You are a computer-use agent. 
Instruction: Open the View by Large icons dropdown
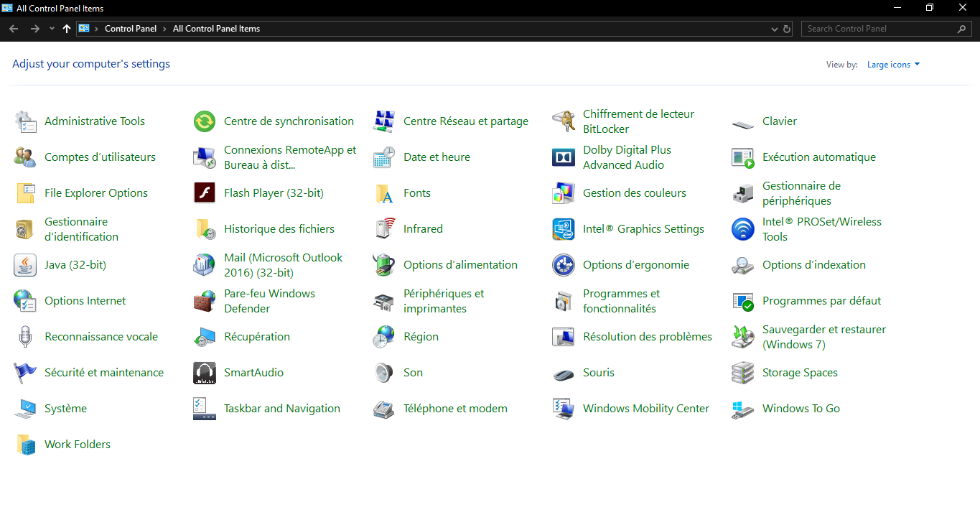click(x=894, y=65)
